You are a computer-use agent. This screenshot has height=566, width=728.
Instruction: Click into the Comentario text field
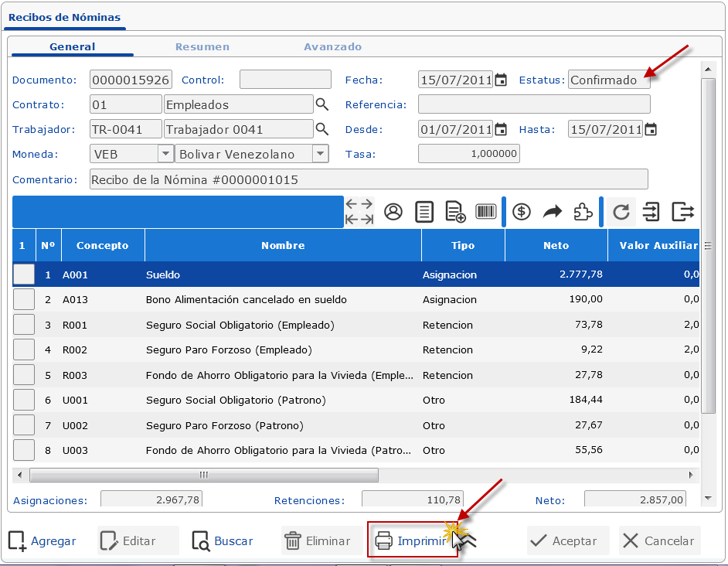pos(368,179)
